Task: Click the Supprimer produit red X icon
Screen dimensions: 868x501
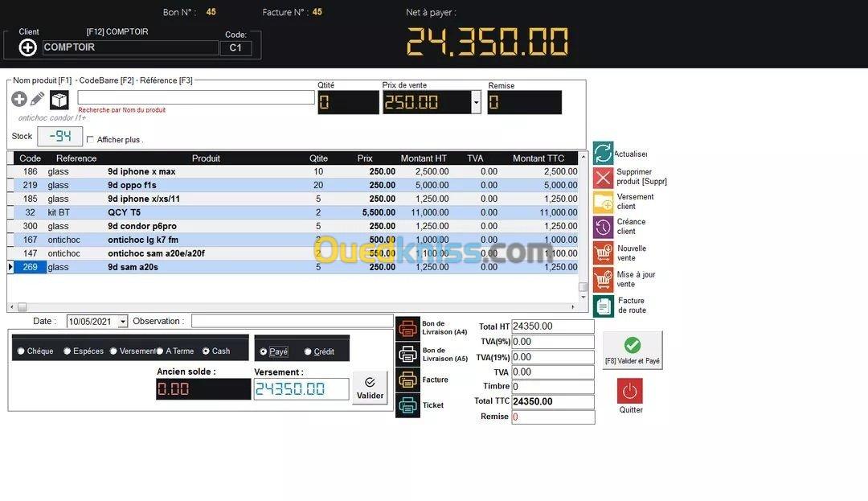Action: click(x=603, y=178)
